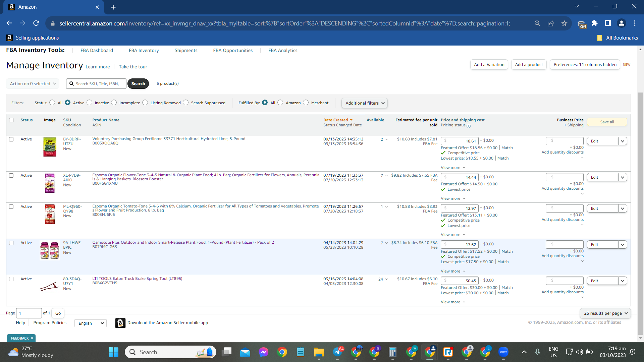The image size is (644, 362).
Task: Click in the Search SKU, Title, ISBN field
Action: 96,84
